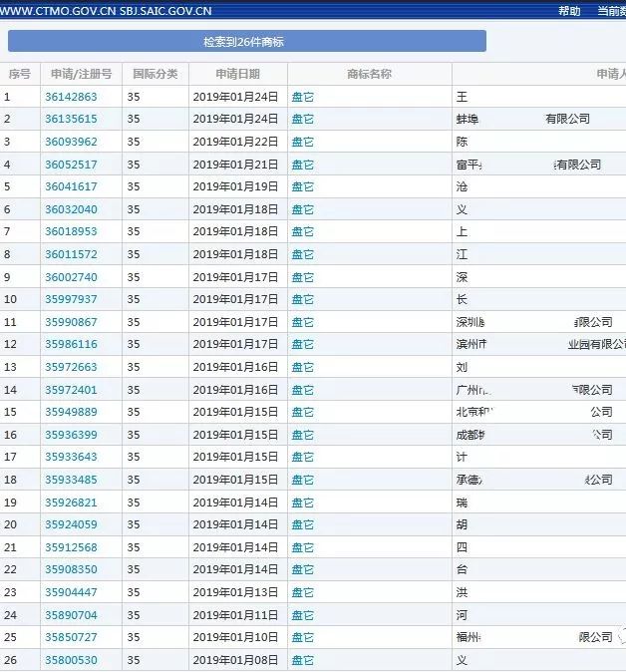Open registration number 35997937
Screen dimensions: 626x672
tap(71, 299)
